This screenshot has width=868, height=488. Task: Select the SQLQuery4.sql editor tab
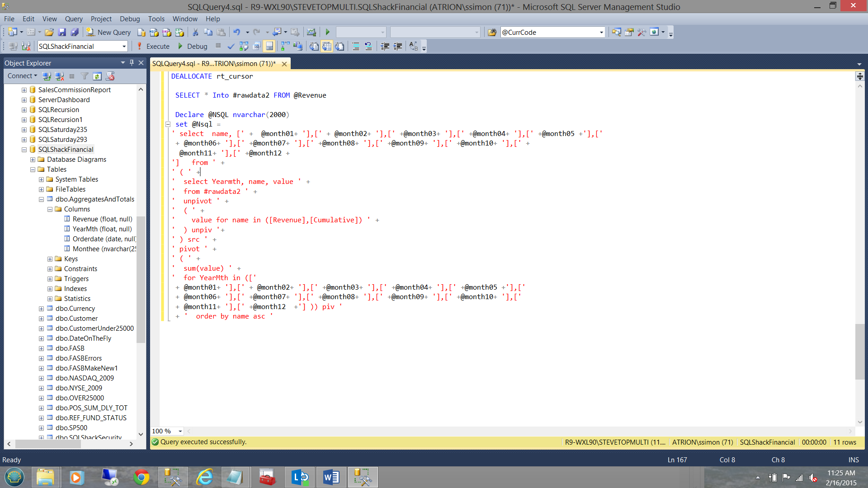tap(214, 63)
